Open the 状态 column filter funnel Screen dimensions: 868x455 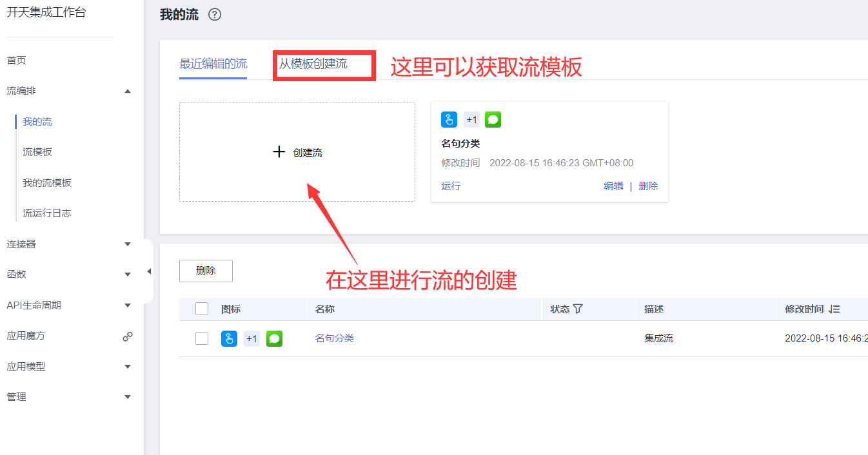click(578, 309)
